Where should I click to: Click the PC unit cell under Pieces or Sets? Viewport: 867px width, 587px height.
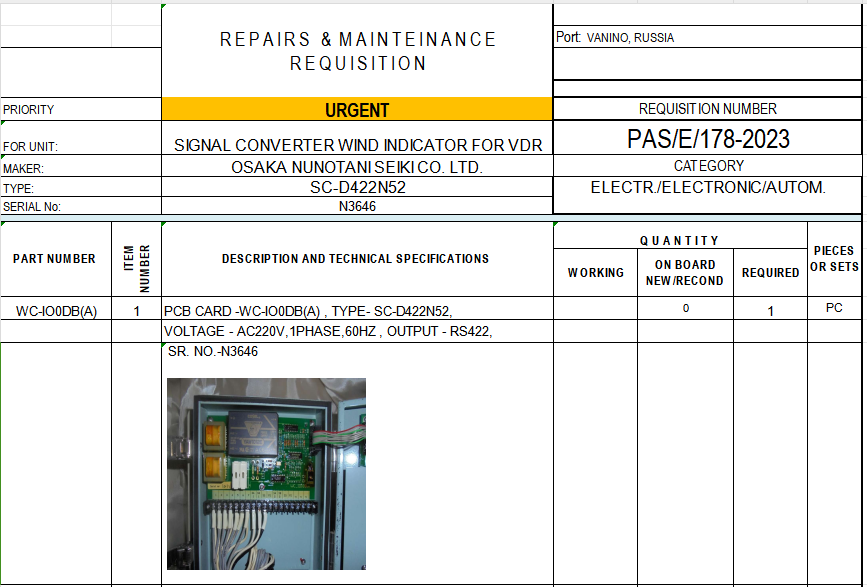[834, 309]
